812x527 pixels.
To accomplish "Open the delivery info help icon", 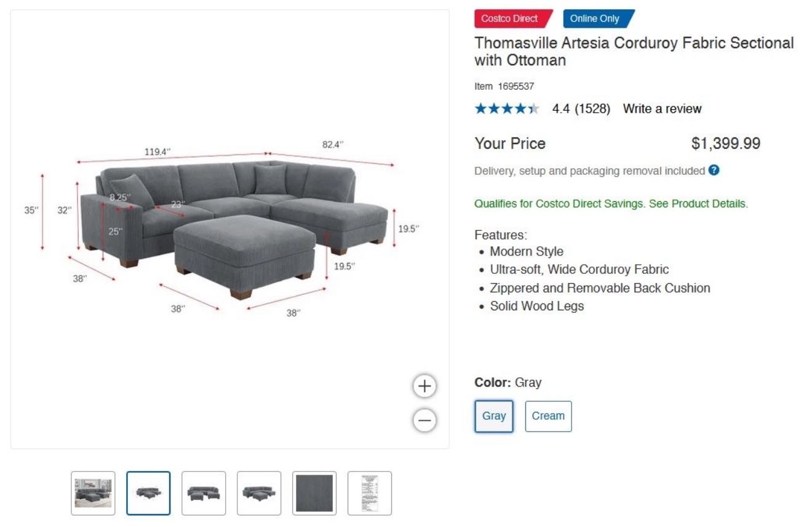I will (x=714, y=170).
